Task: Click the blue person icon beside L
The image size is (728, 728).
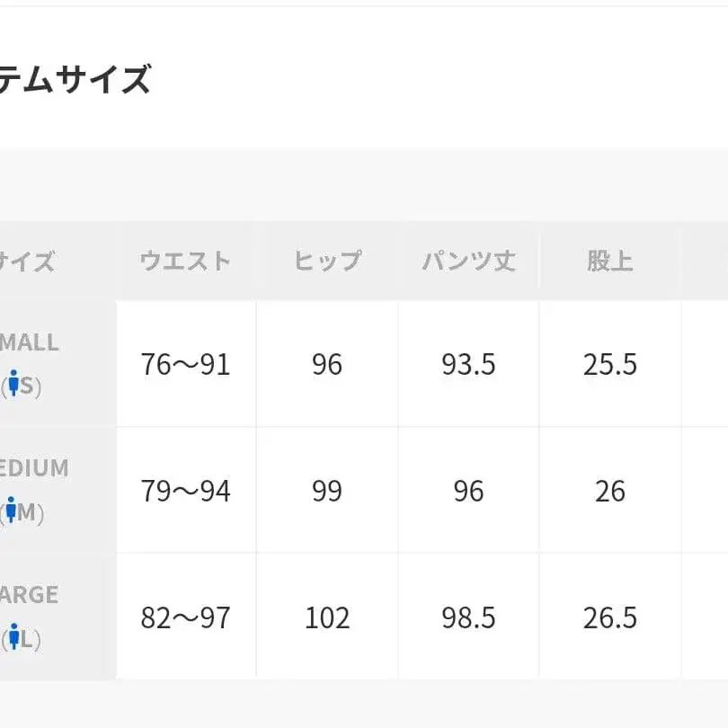Action: (13, 639)
